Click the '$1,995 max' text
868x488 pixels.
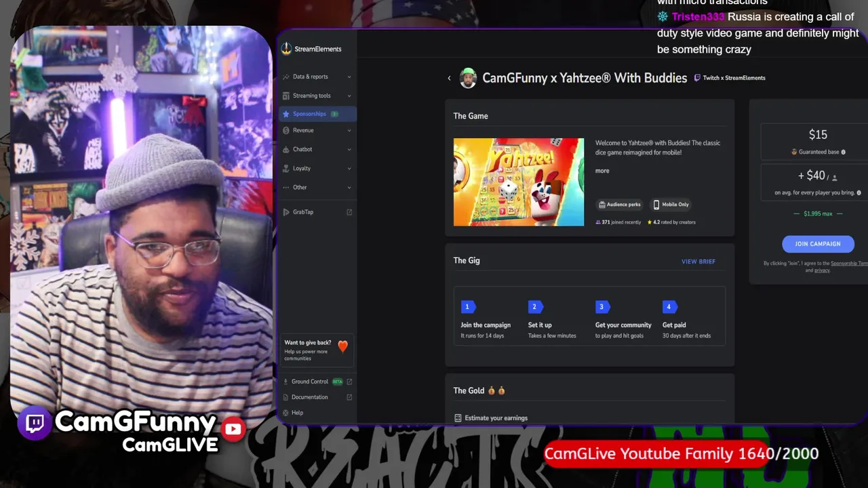pos(818,213)
